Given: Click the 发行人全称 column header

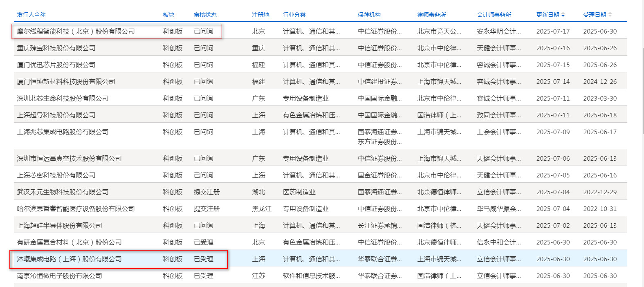Looking at the screenshot, I should pos(31,15).
